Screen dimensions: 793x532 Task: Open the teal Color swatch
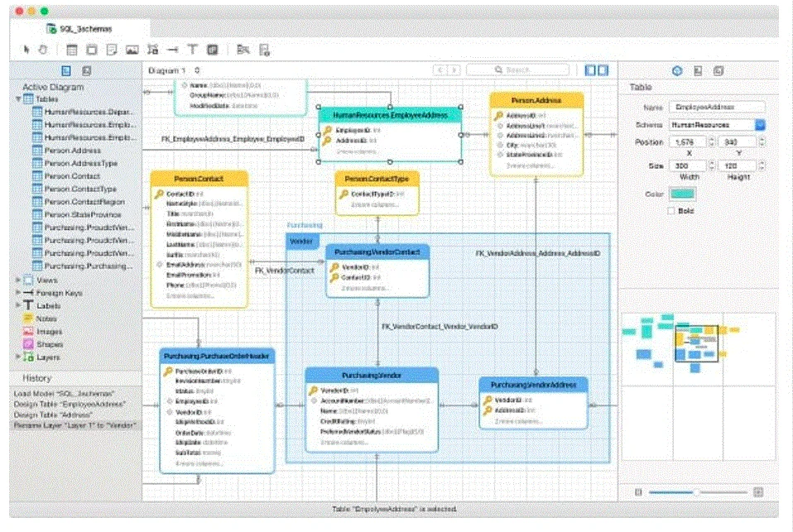(x=682, y=194)
